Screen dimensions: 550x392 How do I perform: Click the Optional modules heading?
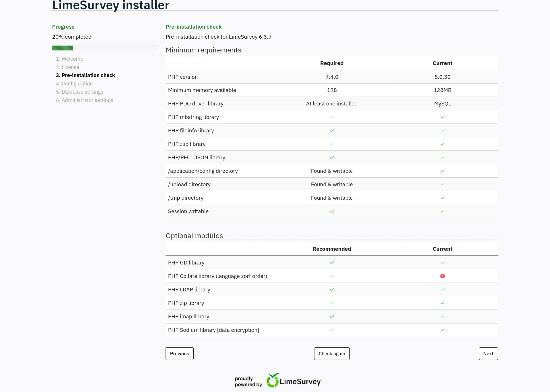pyautogui.click(x=194, y=236)
